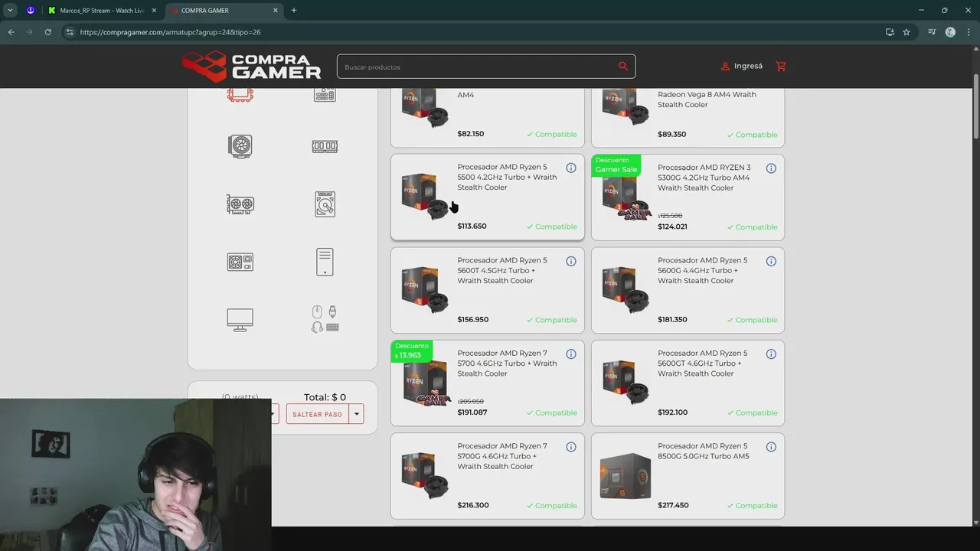Open the shopping cart
This screenshot has width=980, height=551.
(781, 67)
